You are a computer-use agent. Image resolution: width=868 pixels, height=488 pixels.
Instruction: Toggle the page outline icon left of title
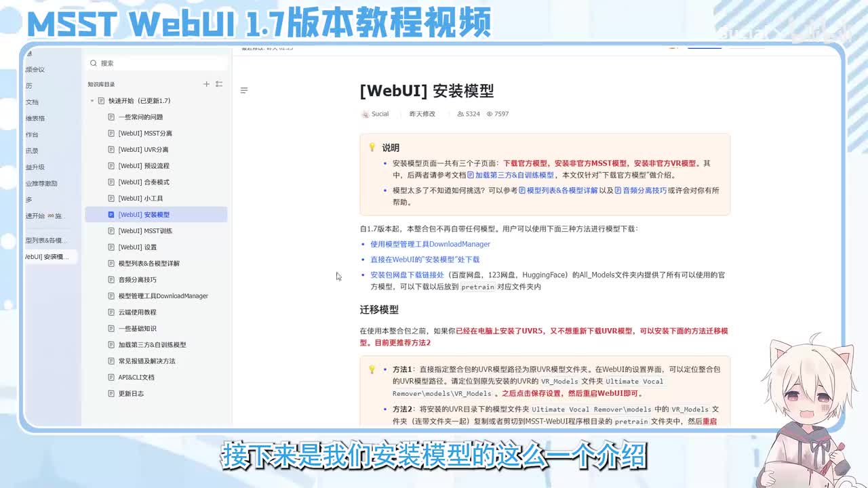click(244, 90)
